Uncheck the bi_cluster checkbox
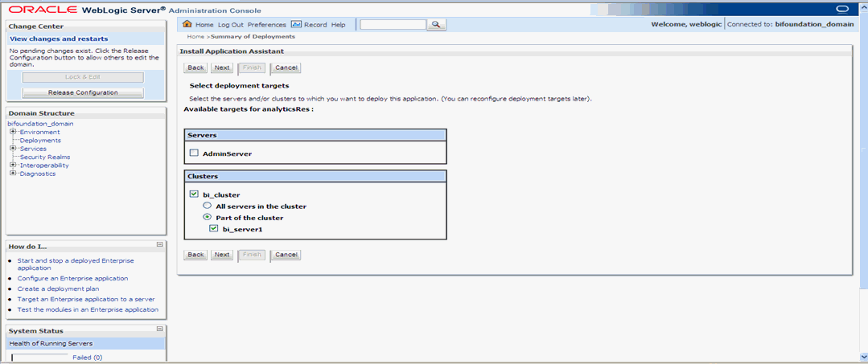Viewport: 868px width, 364px height. click(194, 194)
